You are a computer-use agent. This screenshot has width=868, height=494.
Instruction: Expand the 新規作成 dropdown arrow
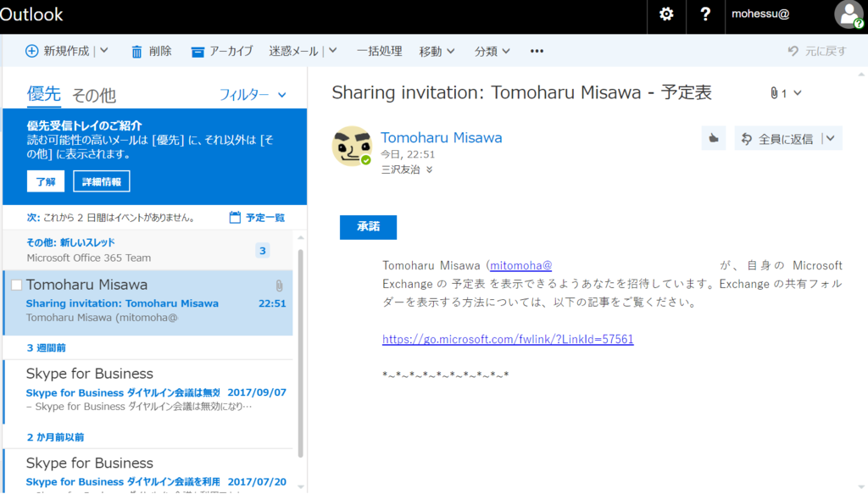click(104, 51)
